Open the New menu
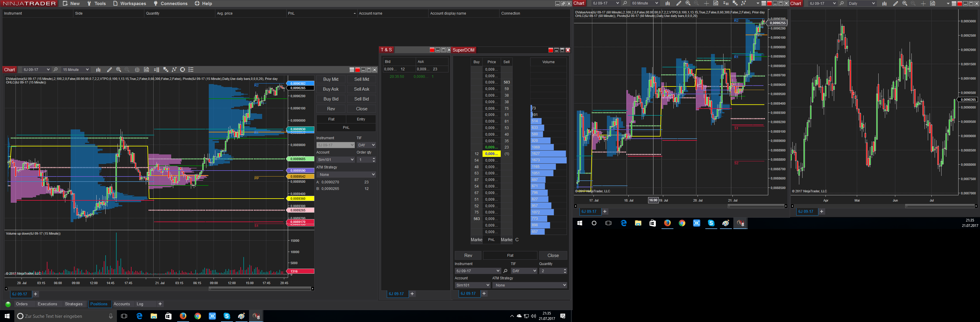980x322 pixels. pyautogui.click(x=71, y=3)
